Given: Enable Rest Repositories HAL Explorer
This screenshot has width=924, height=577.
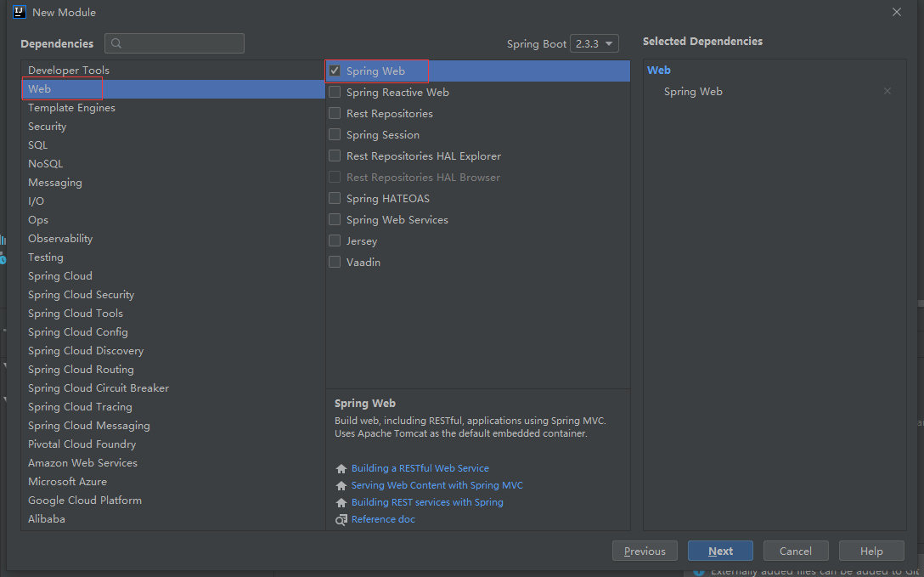Looking at the screenshot, I should tap(335, 156).
